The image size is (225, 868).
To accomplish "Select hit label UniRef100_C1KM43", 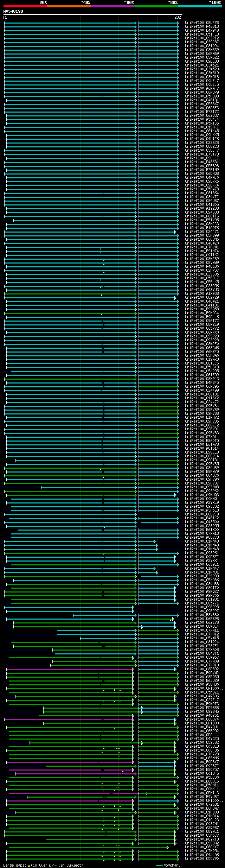I will tap(202, 541).
